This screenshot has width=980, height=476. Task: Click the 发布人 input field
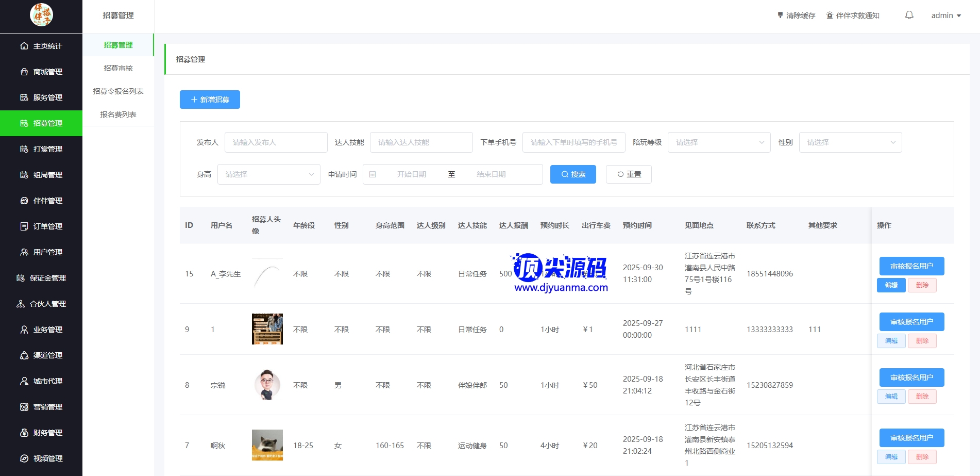tap(276, 142)
